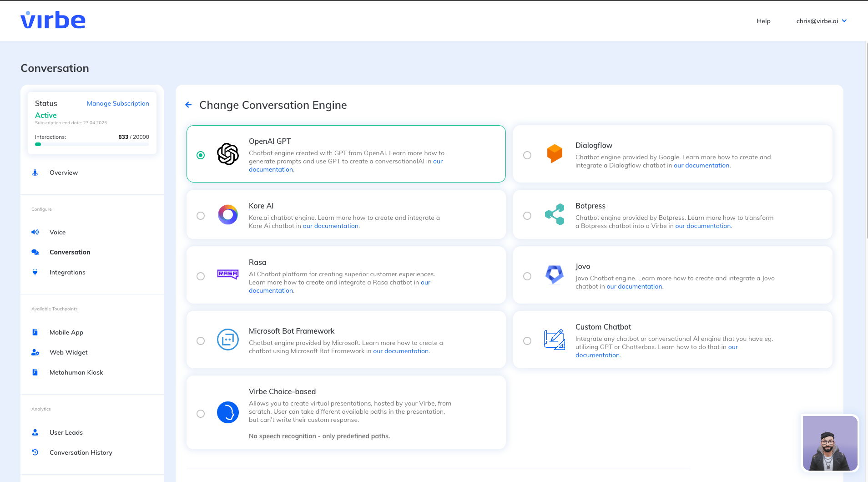Click the Kore AI colorful ring icon
The height and width of the screenshot is (482, 868).
(x=228, y=215)
